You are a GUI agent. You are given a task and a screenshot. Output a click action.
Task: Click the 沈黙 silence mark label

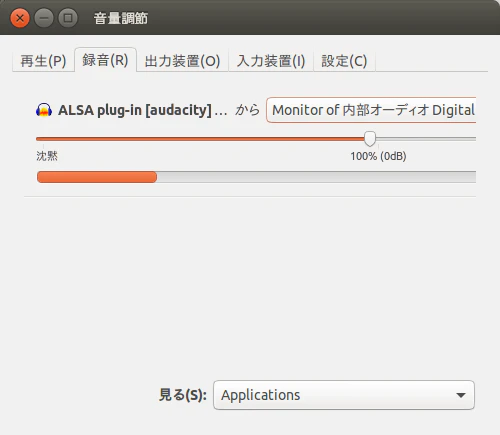coord(47,156)
